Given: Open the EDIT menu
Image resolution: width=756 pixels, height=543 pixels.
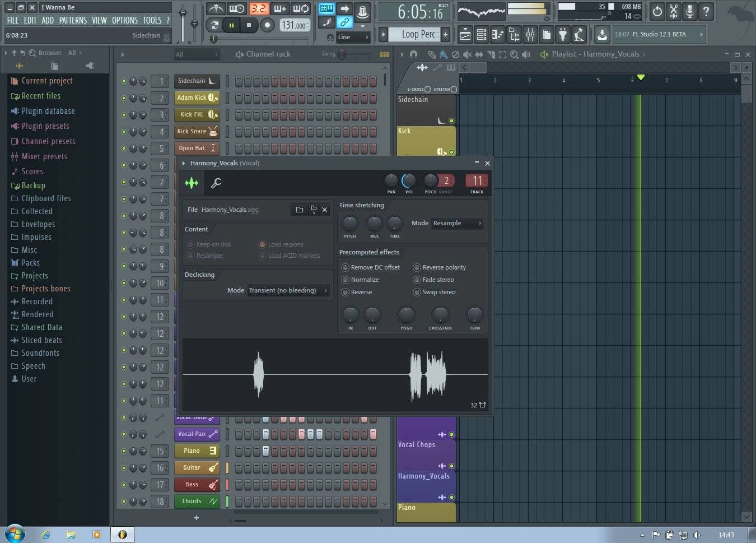Looking at the screenshot, I should (30, 20).
